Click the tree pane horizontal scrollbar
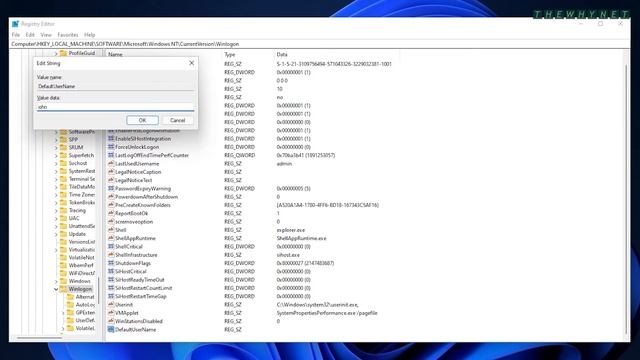The width and height of the screenshot is (640, 360). point(39,338)
